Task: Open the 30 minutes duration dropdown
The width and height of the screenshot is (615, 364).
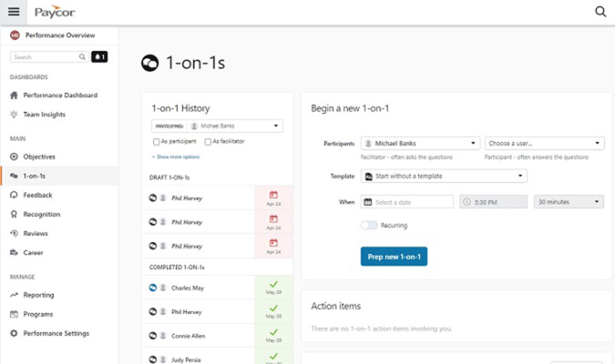Action: coord(568,202)
